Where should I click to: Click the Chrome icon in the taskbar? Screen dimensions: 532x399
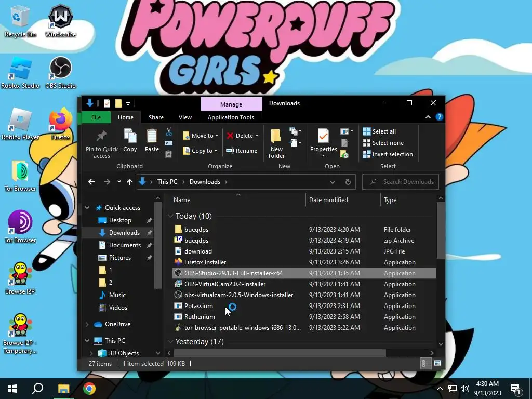click(89, 389)
